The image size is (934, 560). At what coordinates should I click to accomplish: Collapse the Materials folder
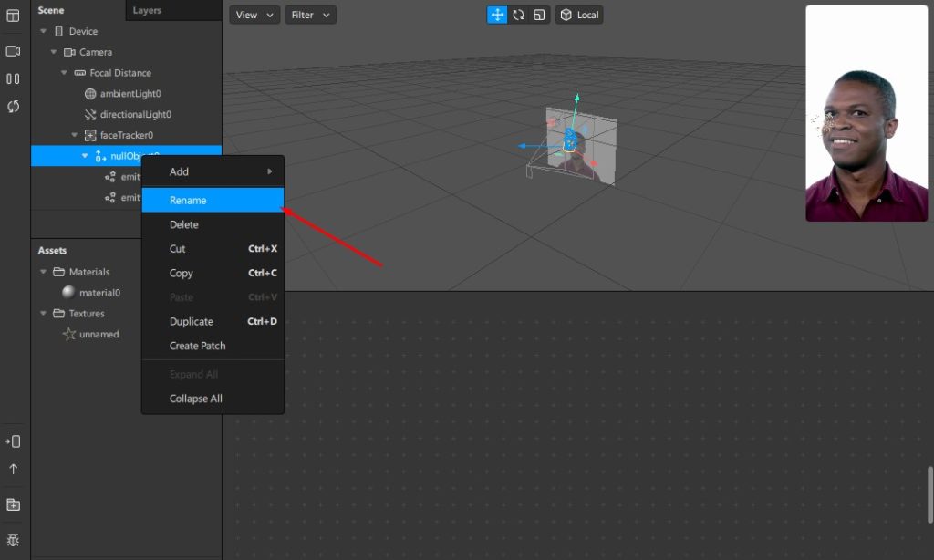(44, 272)
